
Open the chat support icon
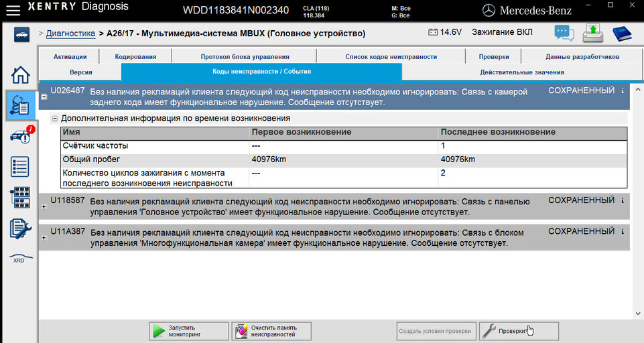pos(564,33)
